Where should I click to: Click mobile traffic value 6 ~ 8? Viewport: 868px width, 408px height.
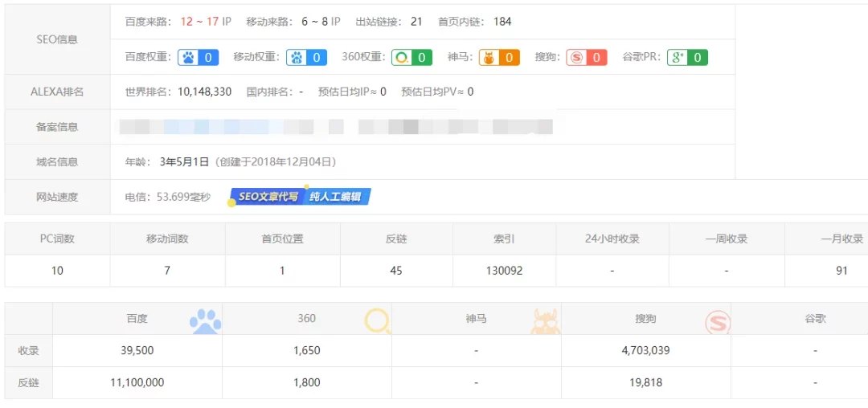[316, 22]
